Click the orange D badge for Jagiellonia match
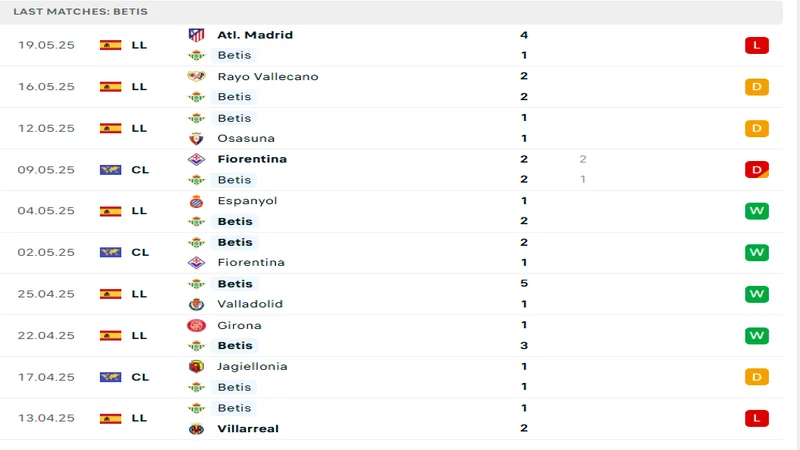This screenshot has height=450, width=800. pos(757,377)
